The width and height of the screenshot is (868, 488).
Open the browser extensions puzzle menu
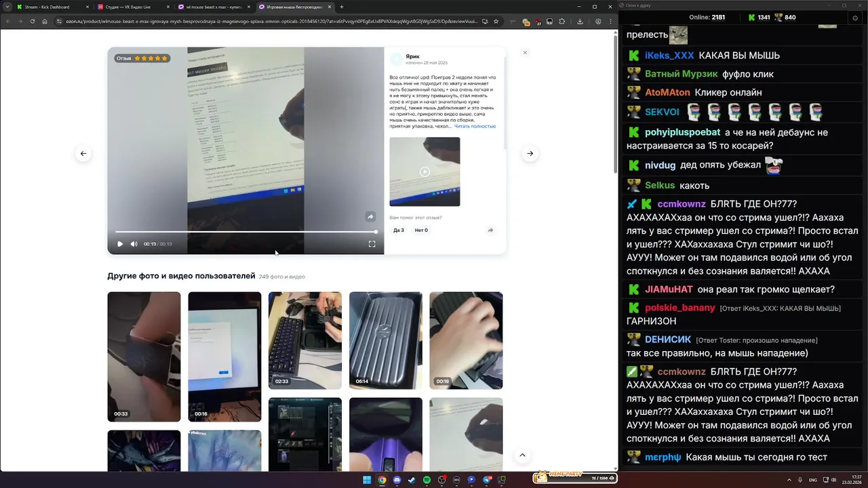click(x=561, y=21)
